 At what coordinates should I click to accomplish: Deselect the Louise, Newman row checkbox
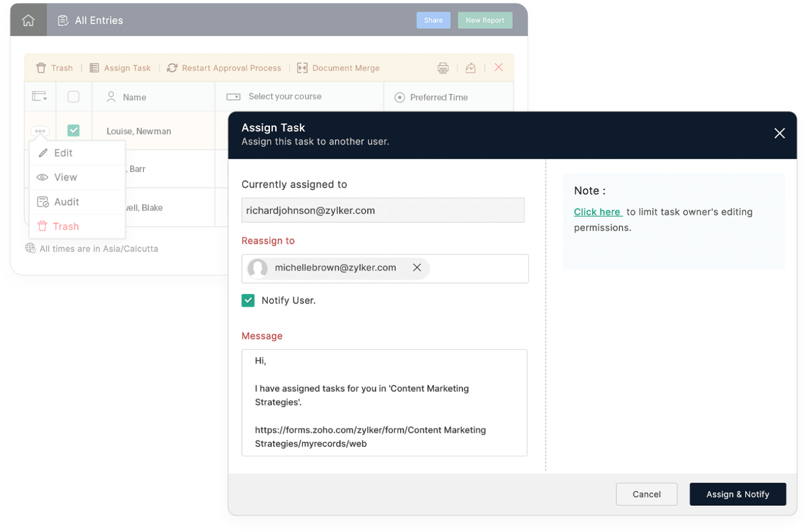pyautogui.click(x=74, y=130)
